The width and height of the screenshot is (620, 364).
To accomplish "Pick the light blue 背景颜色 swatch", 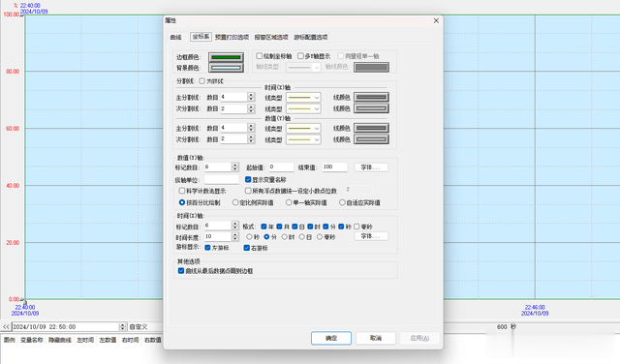I will point(226,68).
